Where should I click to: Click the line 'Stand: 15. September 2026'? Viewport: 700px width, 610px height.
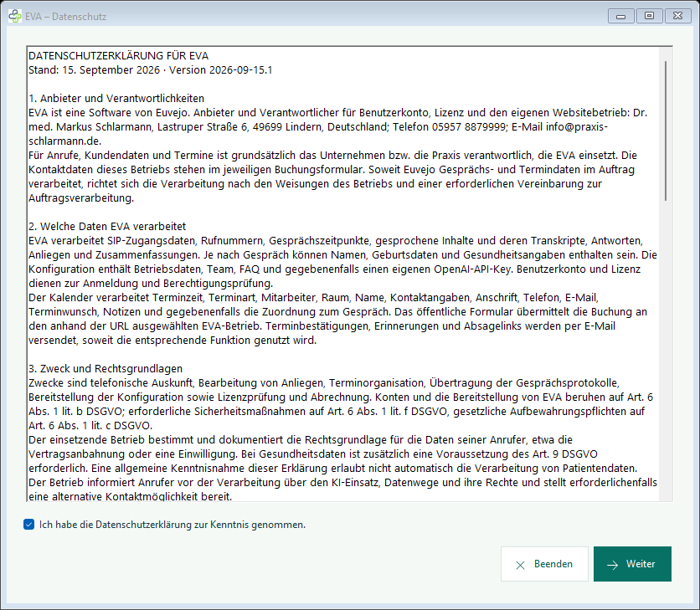pyautogui.click(x=94, y=70)
